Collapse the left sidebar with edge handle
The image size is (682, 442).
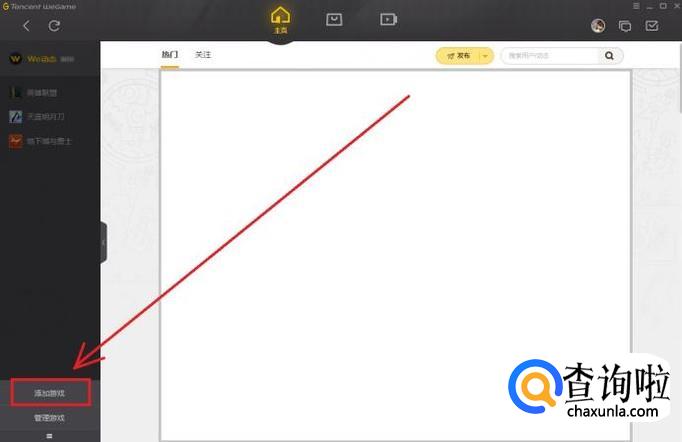tap(104, 242)
